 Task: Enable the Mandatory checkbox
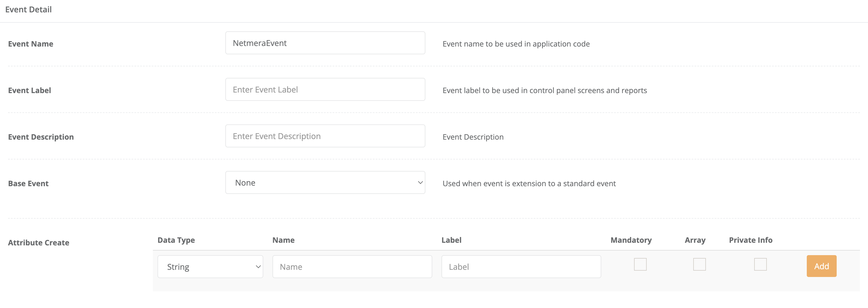point(640,265)
